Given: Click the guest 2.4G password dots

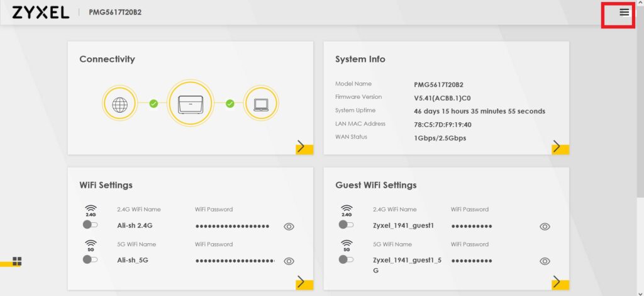Looking at the screenshot, I should pos(472,226).
